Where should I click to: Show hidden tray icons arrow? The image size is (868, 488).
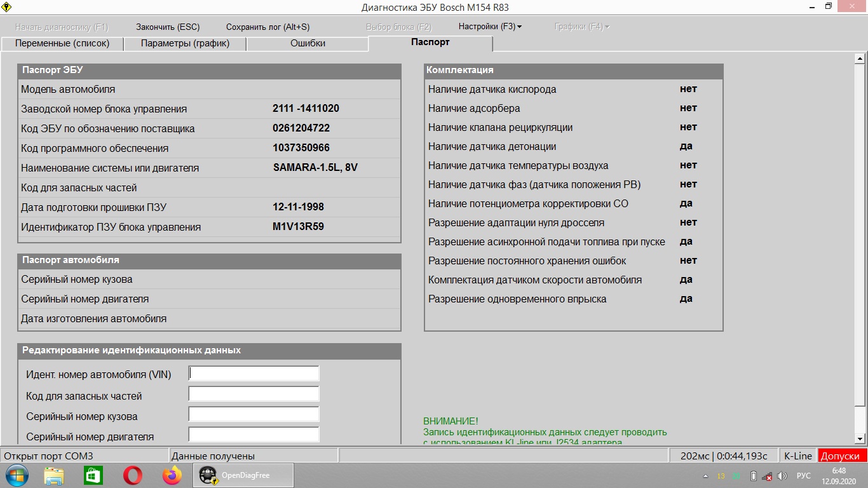pyautogui.click(x=706, y=476)
